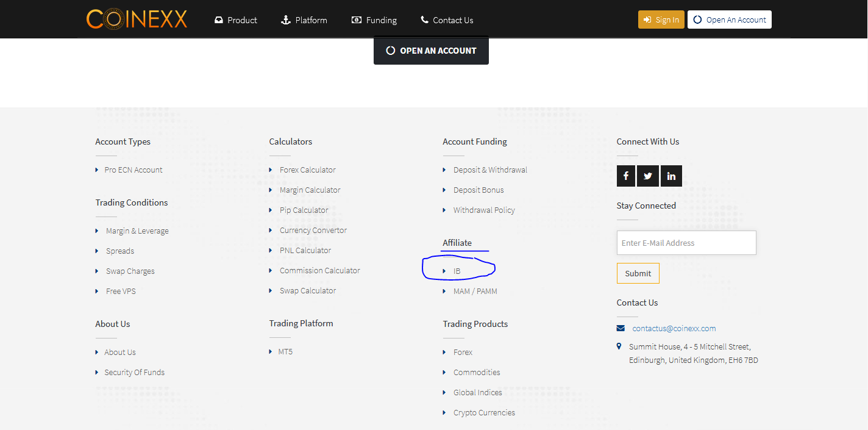Viewport: 868px width, 430px height.
Task: Open the Funding menu
Action: point(374,20)
